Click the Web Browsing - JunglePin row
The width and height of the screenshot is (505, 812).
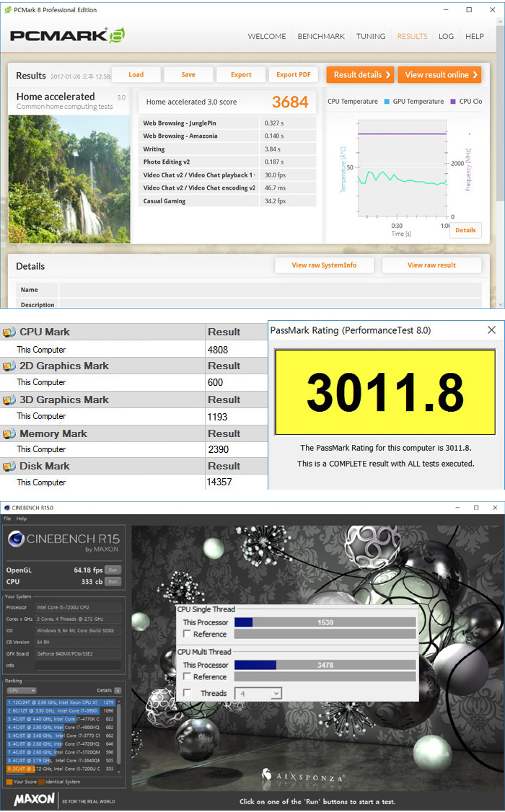tap(227, 123)
